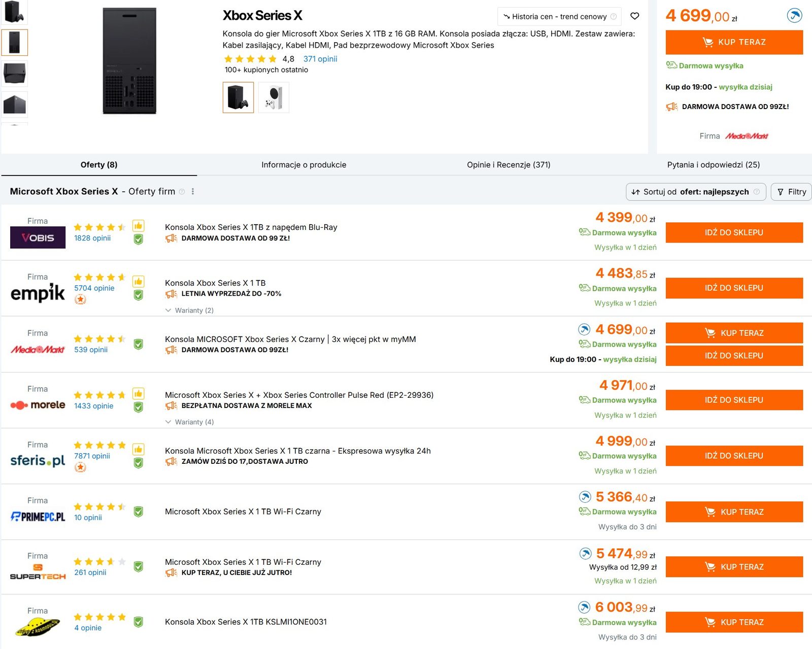812x649 pixels.
Task: Select the white Xbox Series S variant
Action: click(x=274, y=97)
